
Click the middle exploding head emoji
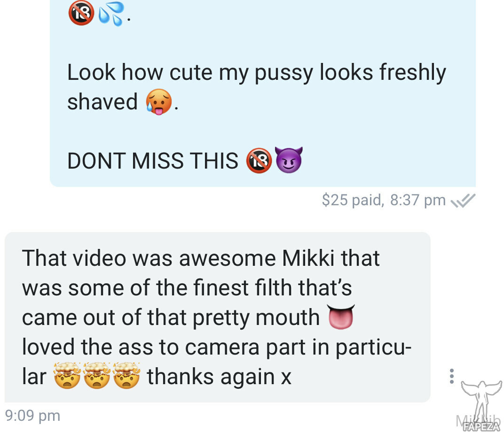[97, 376]
